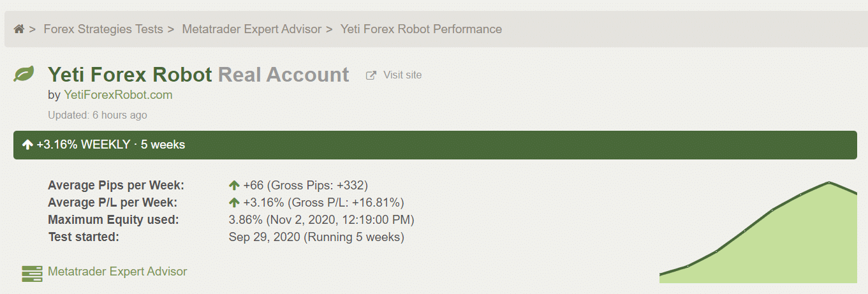Click the Test started date text
Image resolution: width=868 pixels, height=294 pixels.
pyautogui.click(x=316, y=237)
